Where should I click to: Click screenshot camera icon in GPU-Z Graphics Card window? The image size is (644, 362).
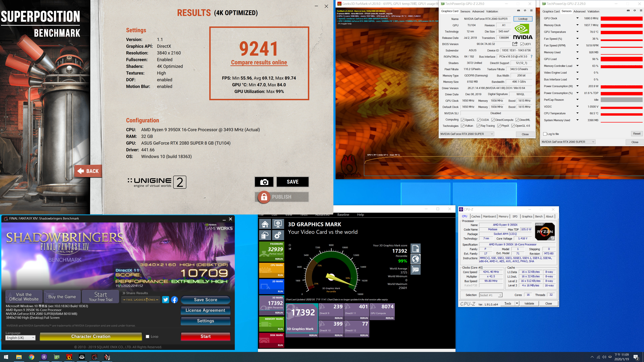coord(519,11)
